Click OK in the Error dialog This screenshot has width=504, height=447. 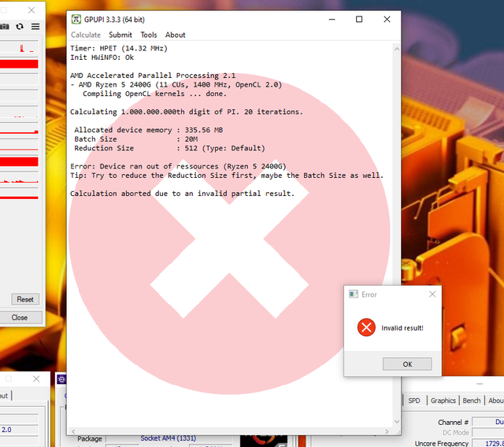point(407,364)
